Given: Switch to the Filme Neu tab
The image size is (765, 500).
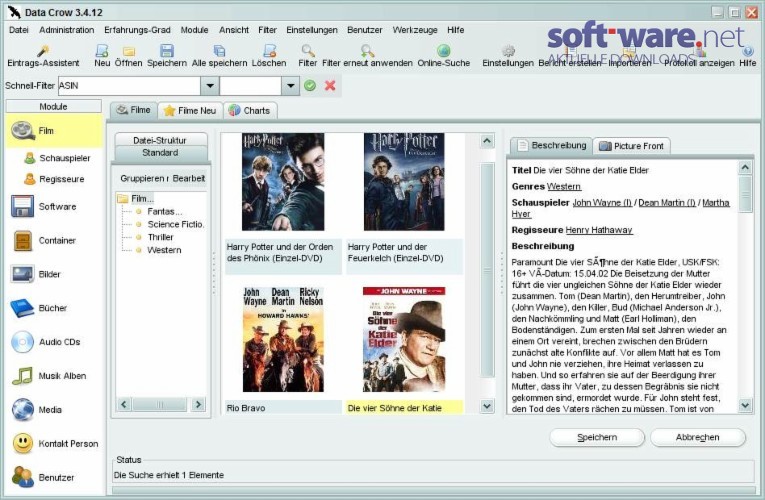Looking at the screenshot, I should [x=190, y=111].
